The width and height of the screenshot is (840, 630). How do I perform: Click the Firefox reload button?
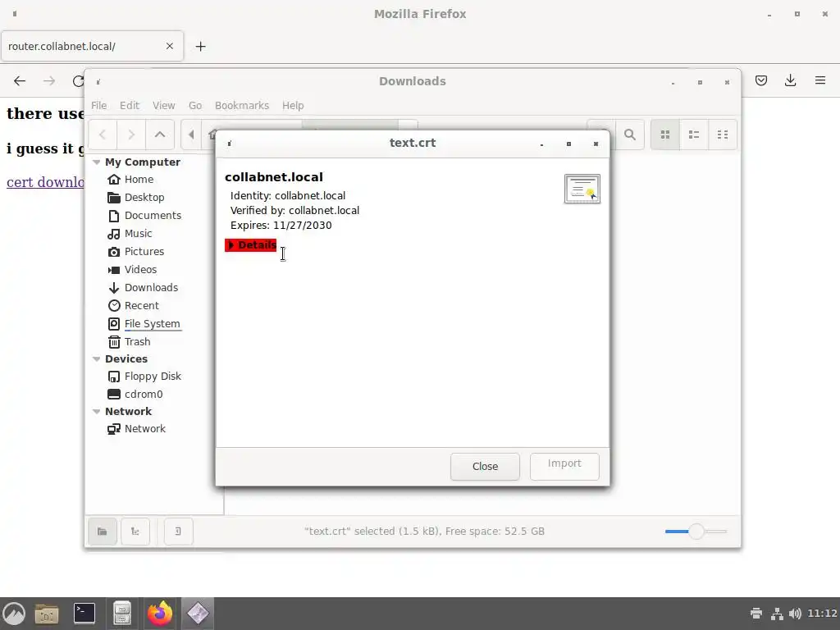coord(78,81)
